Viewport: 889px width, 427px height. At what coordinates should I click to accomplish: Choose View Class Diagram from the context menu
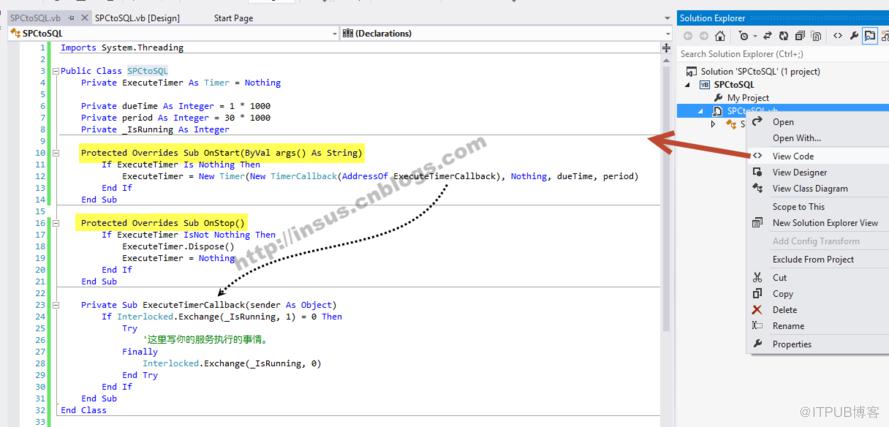(x=819, y=188)
